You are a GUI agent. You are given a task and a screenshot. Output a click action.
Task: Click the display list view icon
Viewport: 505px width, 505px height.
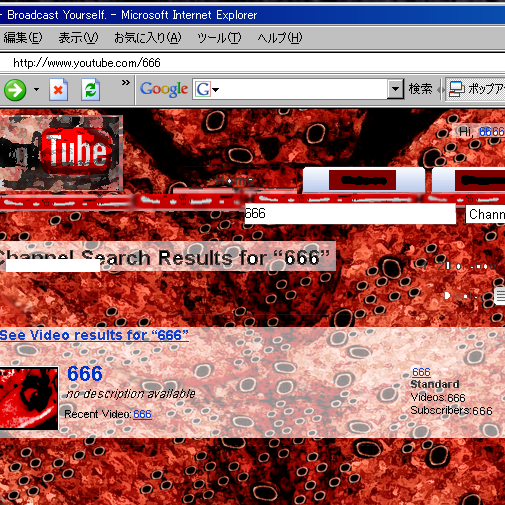(500, 295)
